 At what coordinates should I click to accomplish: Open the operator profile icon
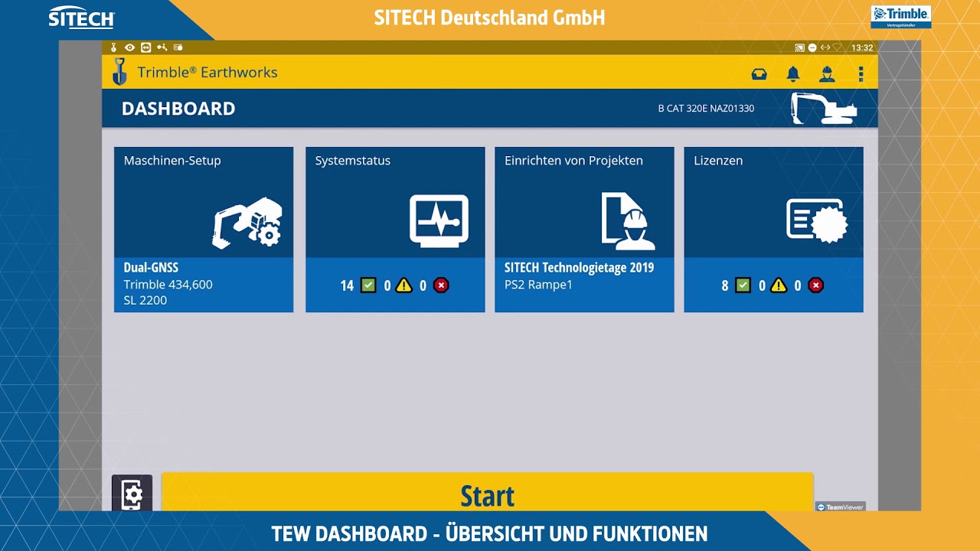click(x=826, y=74)
